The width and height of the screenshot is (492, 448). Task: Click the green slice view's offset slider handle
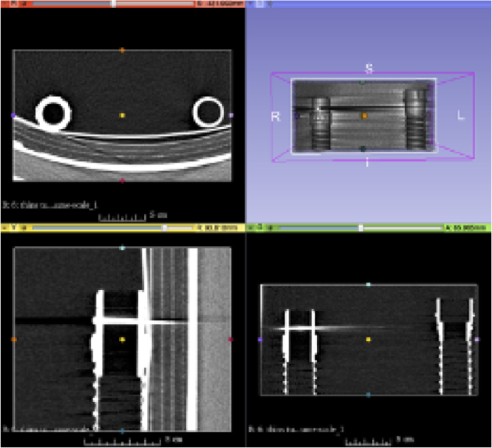tap(361, 227)
